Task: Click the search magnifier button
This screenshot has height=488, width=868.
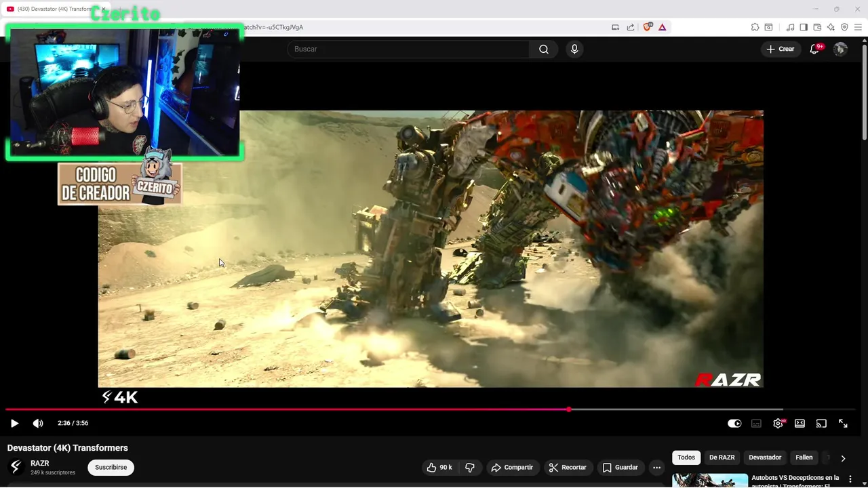Action: point(544,49)
